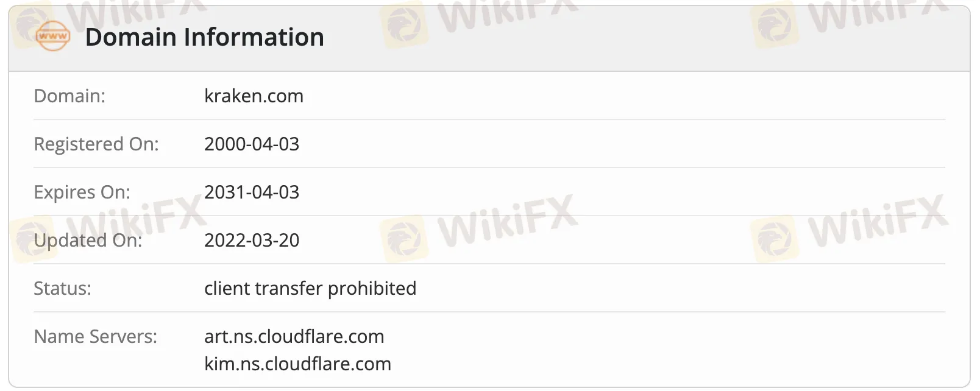Click the Name Servers: label
Viewport: 980px width, 391px height.
coord(96,336)
